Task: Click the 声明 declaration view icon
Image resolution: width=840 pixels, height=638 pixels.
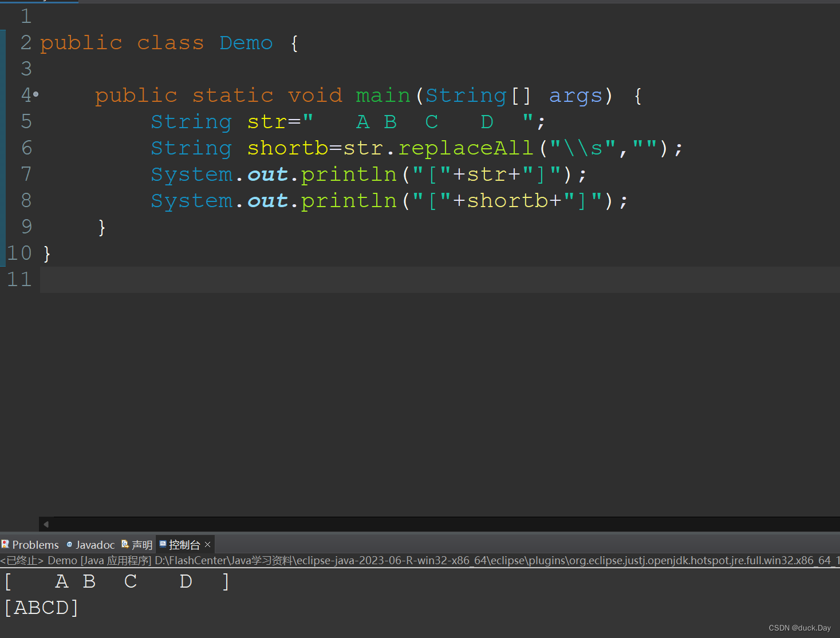Action: coord(125,544)
